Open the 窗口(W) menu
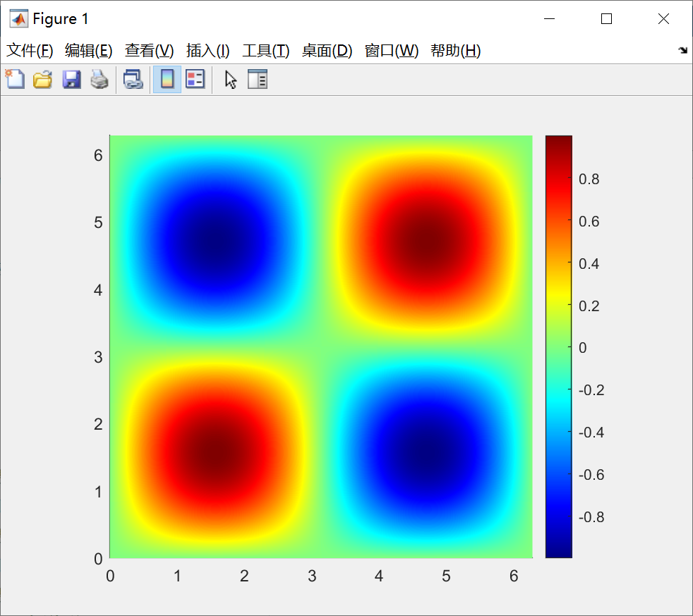Viewport: 693px width, 616px height. [392, 50]
